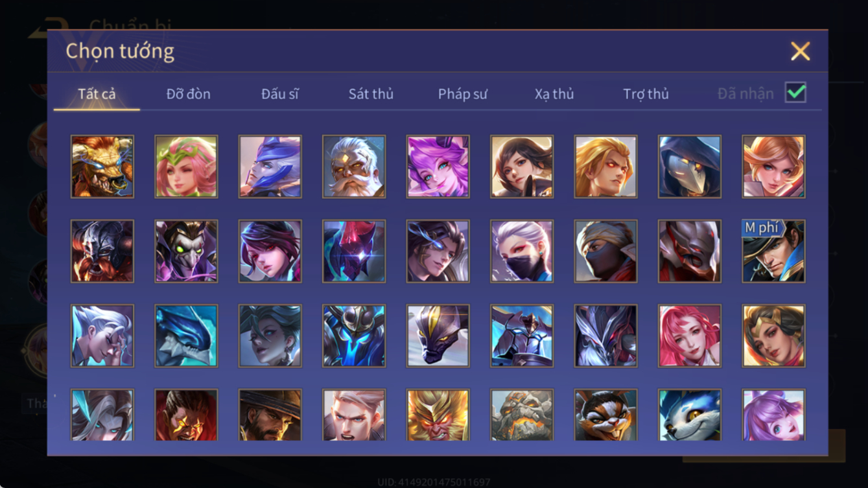Filter heroes by 'Xạ thủ' tab
Screen dimensions: 868x488
point(554,94)
